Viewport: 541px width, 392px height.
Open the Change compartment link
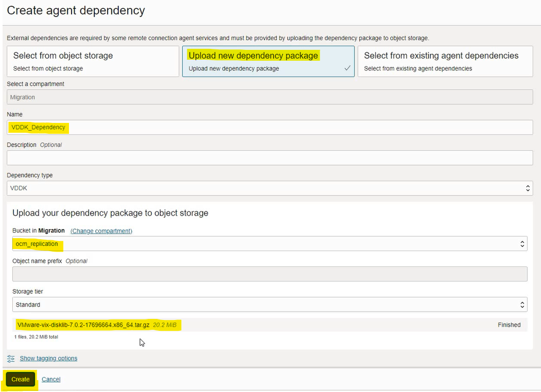[101, 231]
